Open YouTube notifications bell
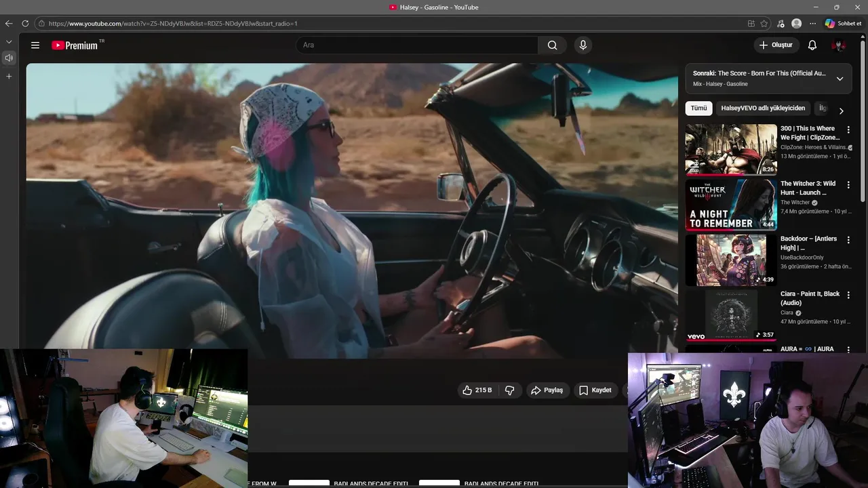Viewport: 868px width, 488px height. click(812, 45)
